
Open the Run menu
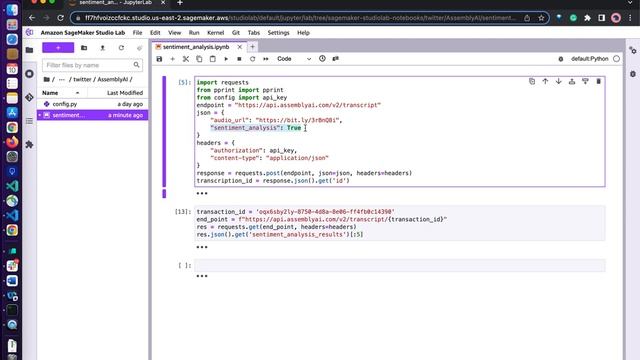click(194, 33)
